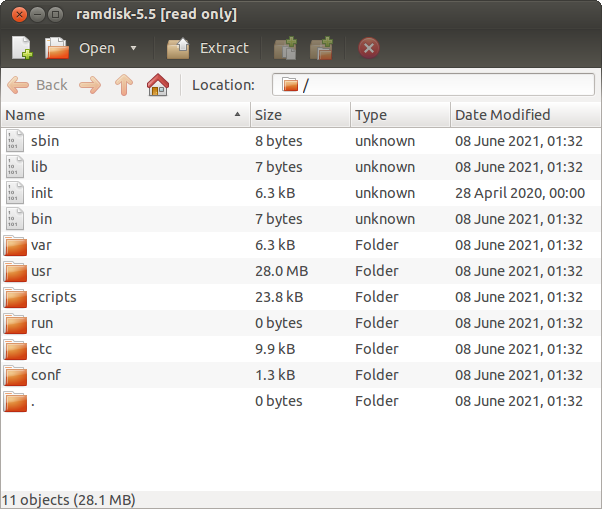Click the forward navigation arrow

click(x=90, y=85)
